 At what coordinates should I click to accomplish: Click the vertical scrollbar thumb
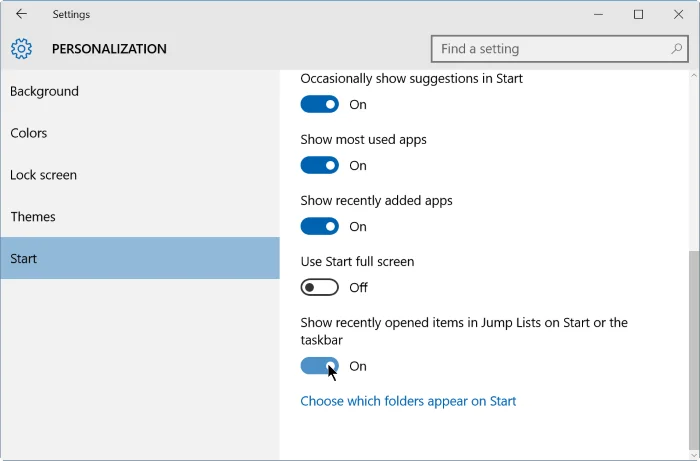pos(694,350)
